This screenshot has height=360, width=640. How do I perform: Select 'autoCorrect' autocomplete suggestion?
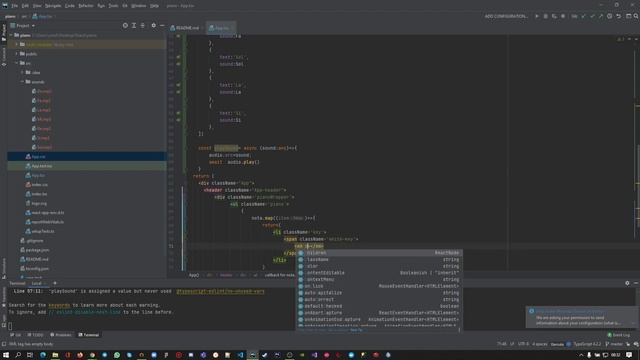(379, 299)
